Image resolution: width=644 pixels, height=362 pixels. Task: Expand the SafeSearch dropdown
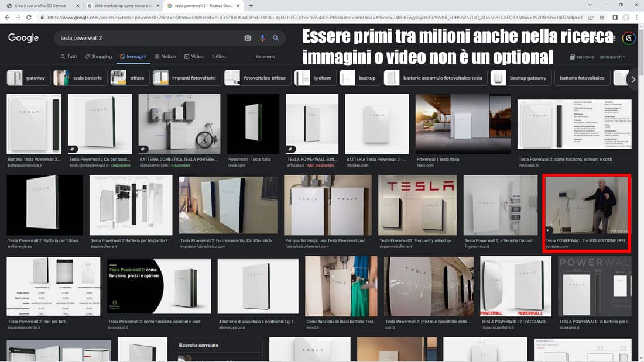pos(612,57)
